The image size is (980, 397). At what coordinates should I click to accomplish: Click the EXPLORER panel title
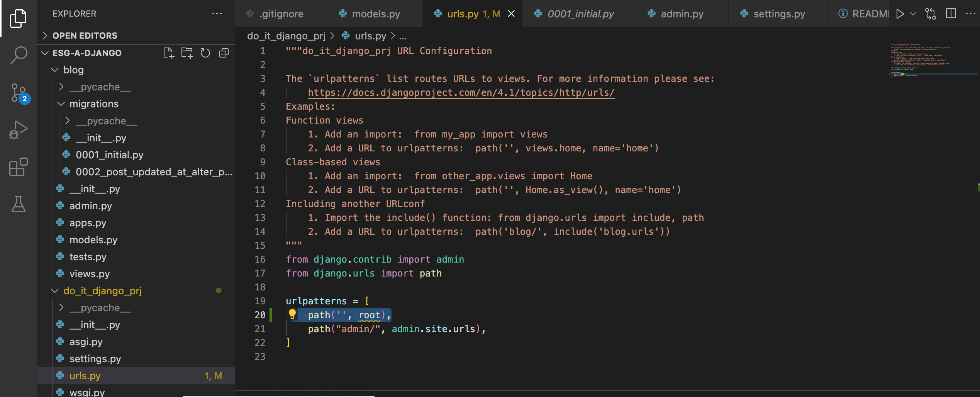(75, 14)
